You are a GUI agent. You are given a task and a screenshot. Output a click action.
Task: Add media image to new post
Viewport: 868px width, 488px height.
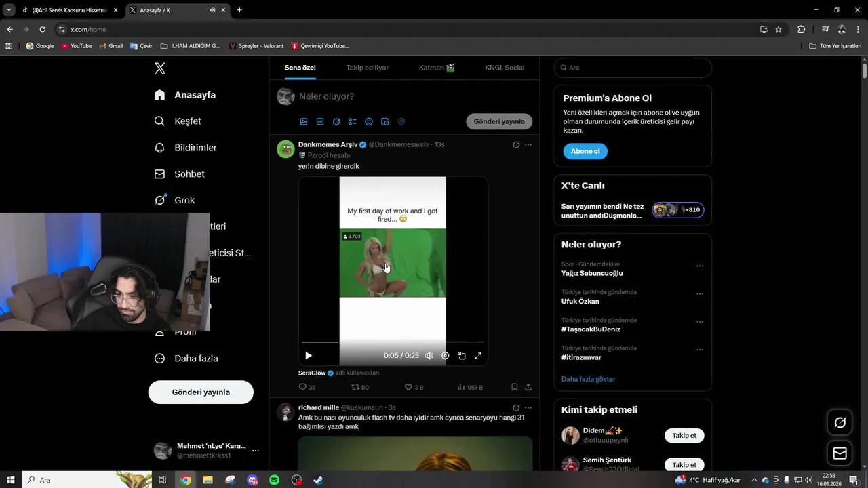pos(304,122)
